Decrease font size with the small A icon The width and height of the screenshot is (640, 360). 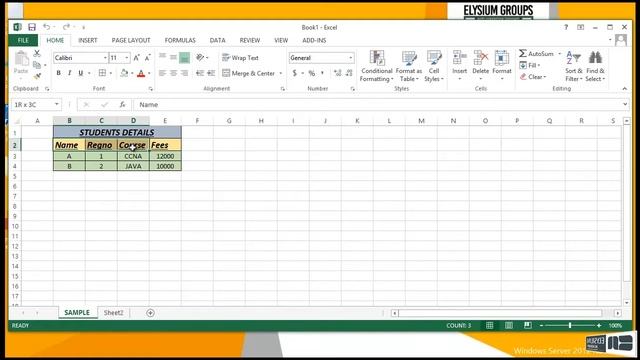147,58
